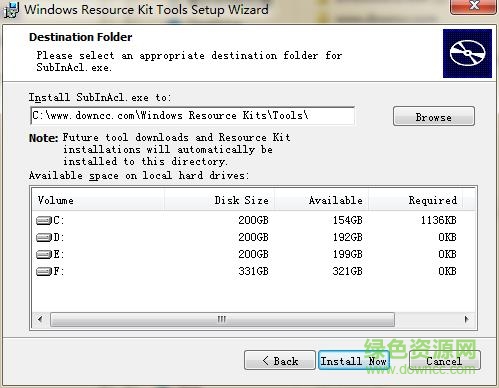Select the F: volume row label
Screen dimensions: 499x388
pos(59,271)
